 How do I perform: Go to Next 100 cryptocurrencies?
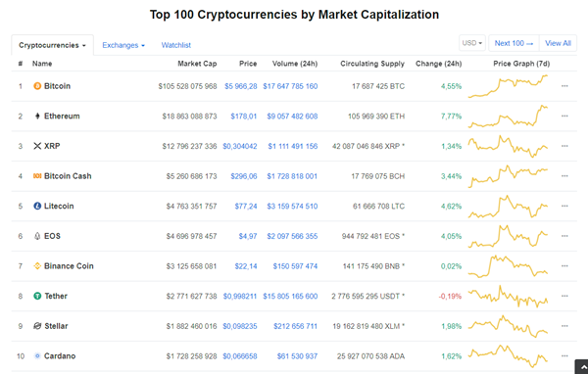(x=514, y=43)
